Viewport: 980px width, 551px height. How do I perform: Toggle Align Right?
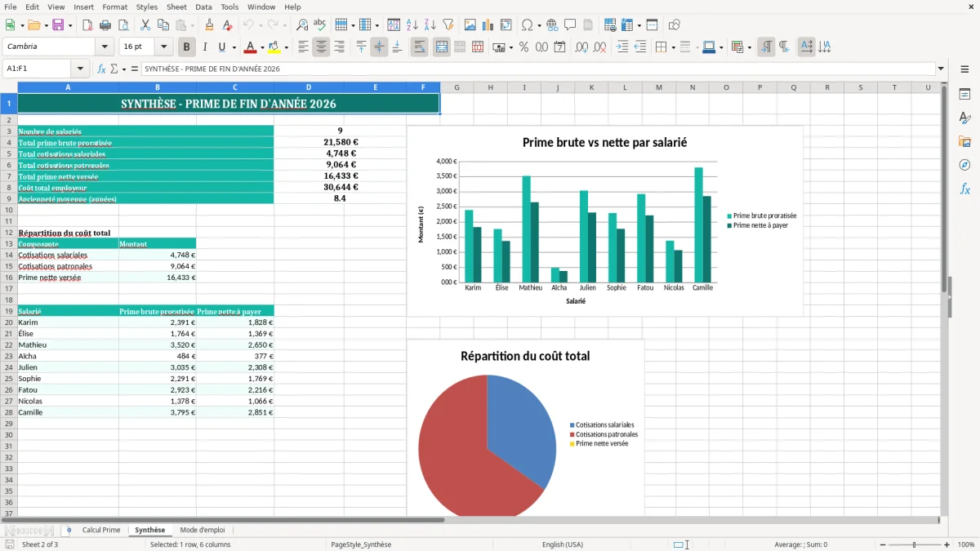[x=339, y=47]
